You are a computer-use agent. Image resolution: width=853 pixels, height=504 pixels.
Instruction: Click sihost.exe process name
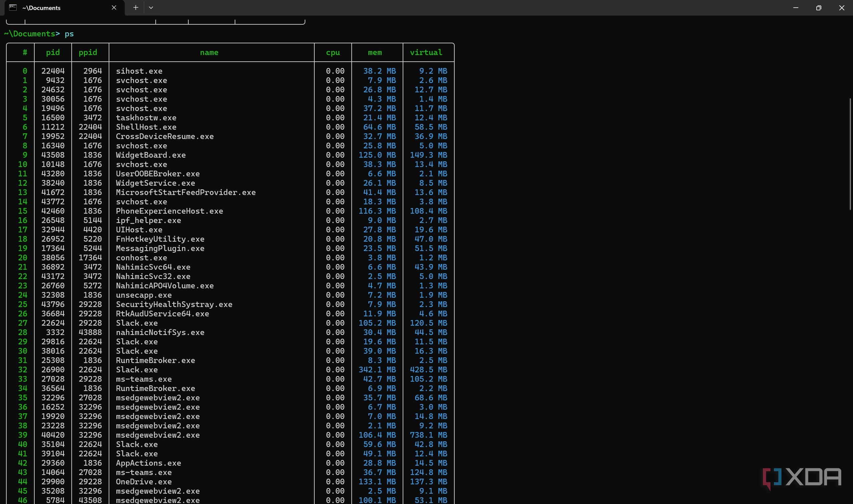139,71
